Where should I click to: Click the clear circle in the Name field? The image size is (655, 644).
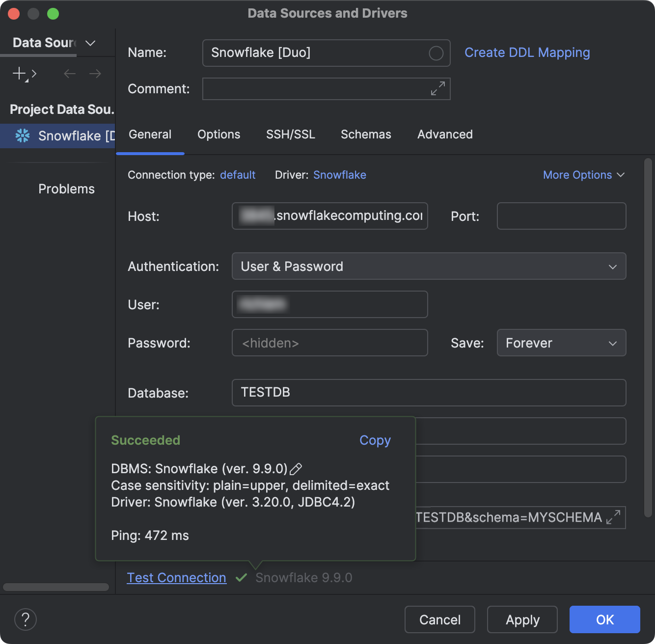click(435, 53)
